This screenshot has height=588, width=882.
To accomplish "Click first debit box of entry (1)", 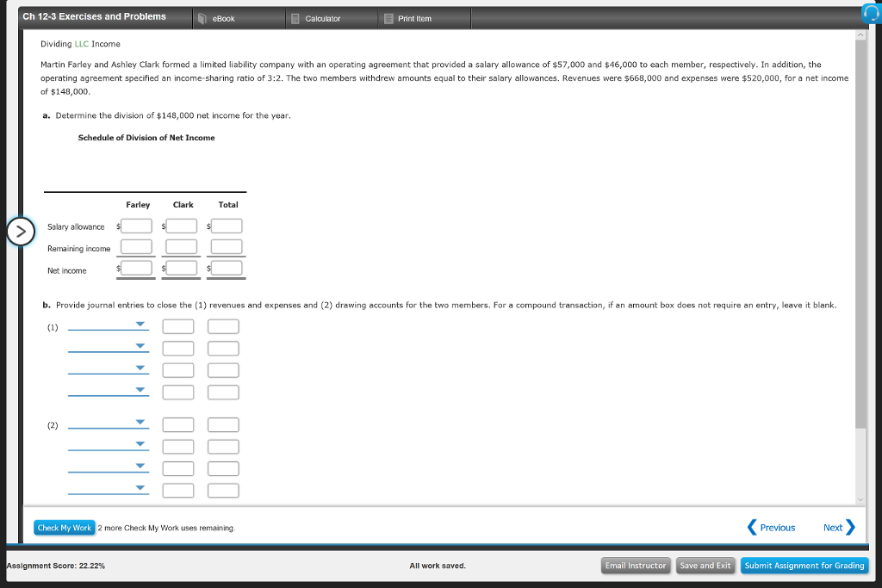I will [178, 326].
